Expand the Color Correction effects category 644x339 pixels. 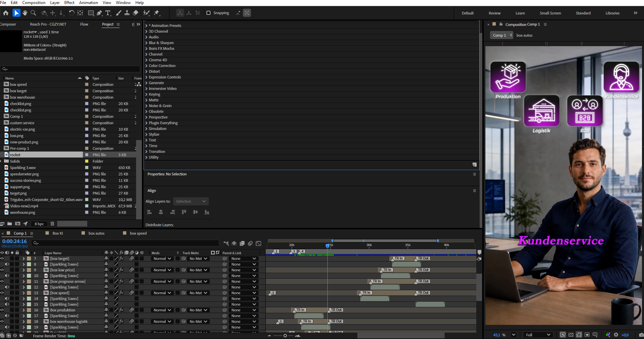pyautogui.click(x=162, y=66)
